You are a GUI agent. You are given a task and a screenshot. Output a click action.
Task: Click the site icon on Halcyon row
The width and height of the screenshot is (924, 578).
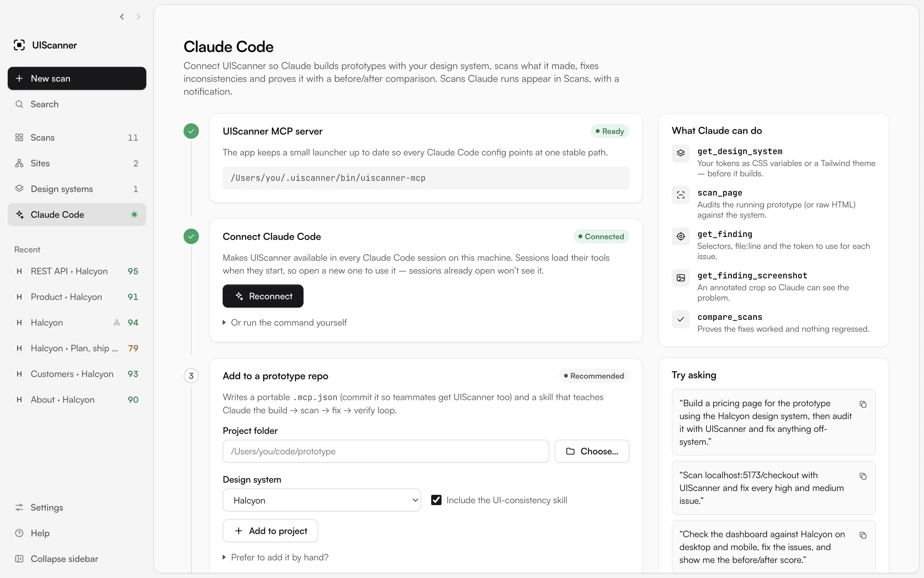tap(117, 323)
